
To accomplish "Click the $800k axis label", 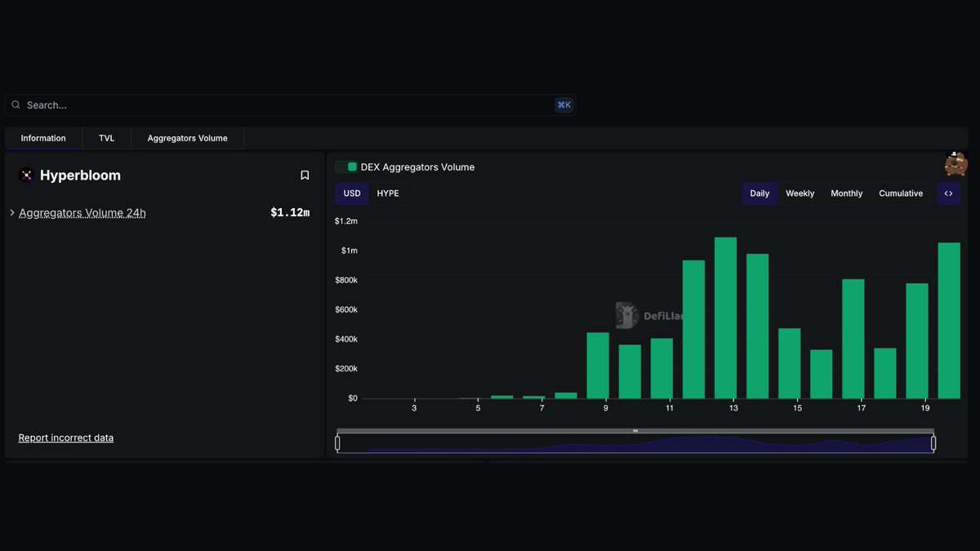I will point(345,280).
